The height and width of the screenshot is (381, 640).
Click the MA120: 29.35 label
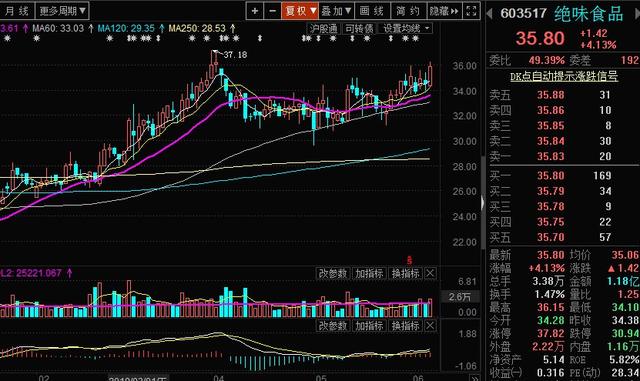point(126,29)
